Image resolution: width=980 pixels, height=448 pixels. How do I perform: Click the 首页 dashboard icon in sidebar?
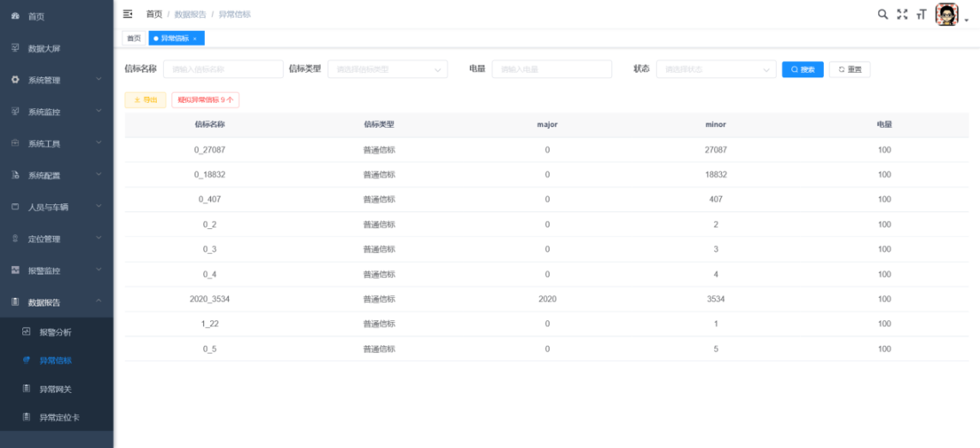[x=15, y=16]
